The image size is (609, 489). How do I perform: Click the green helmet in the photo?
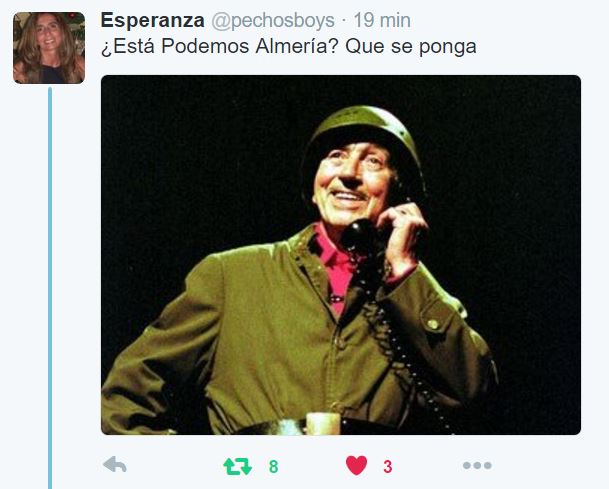pos(365,132)
